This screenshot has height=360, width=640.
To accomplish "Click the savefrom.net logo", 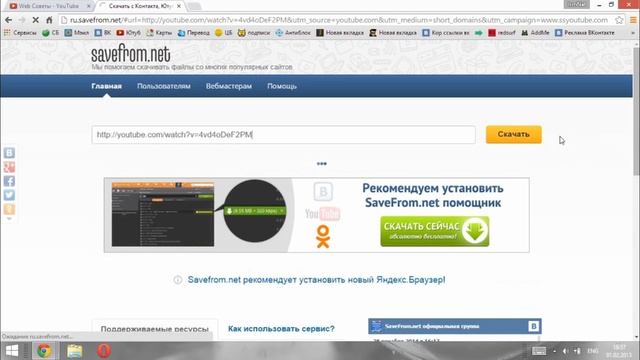I will [131, 53].
